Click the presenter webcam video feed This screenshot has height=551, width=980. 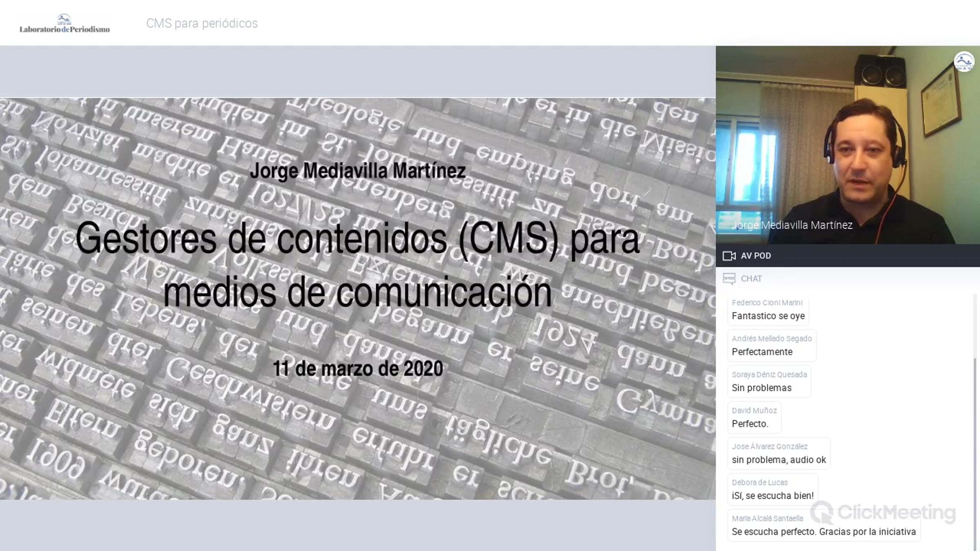coord(848,145)
